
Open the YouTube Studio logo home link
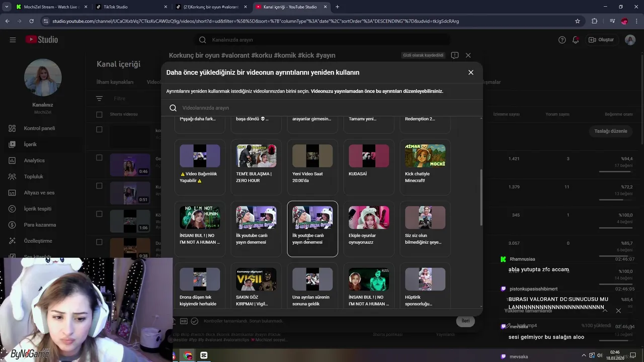point(42,40)
